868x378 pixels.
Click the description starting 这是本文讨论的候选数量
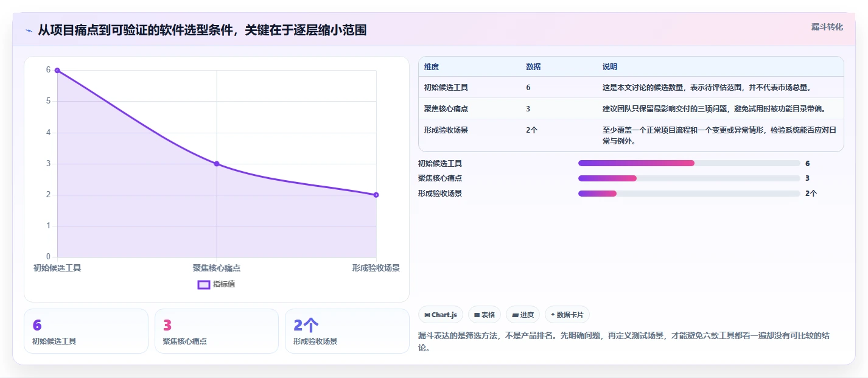707,88
